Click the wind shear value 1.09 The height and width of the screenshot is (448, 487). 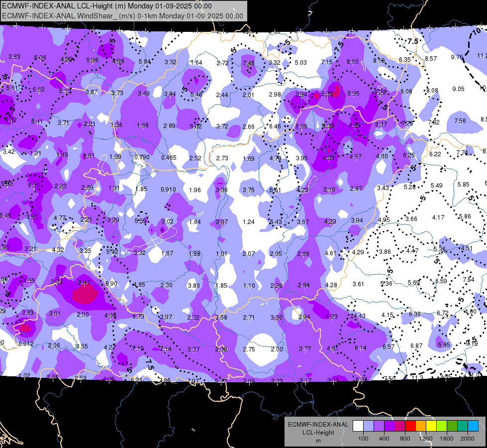click(115, 156)
